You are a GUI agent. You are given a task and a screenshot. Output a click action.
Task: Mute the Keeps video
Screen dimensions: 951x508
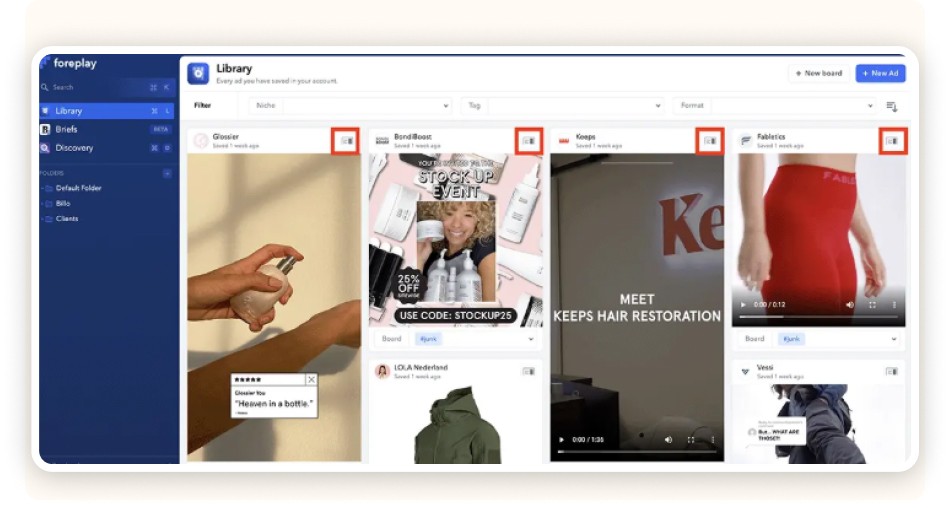(668, 439)
